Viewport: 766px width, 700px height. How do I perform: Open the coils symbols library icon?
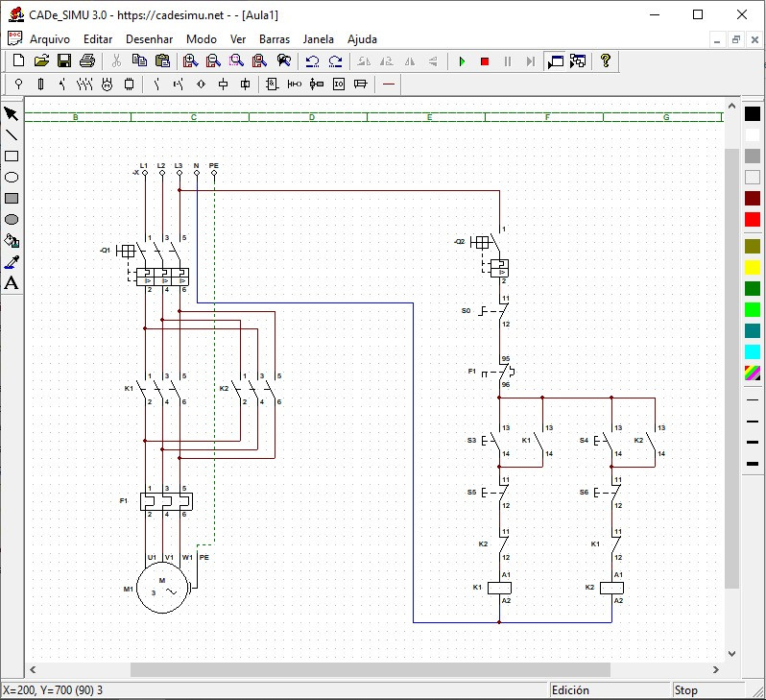click(224, 84)
